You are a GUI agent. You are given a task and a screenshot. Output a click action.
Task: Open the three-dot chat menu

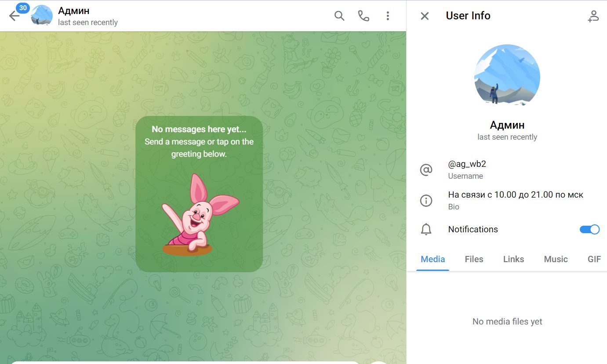tap(388, 16)
